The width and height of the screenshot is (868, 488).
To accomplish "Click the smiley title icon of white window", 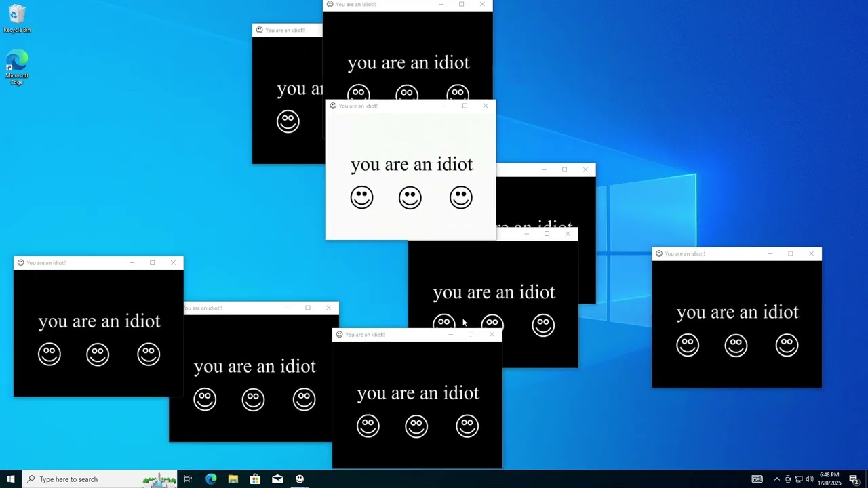I will click(333, 106).
